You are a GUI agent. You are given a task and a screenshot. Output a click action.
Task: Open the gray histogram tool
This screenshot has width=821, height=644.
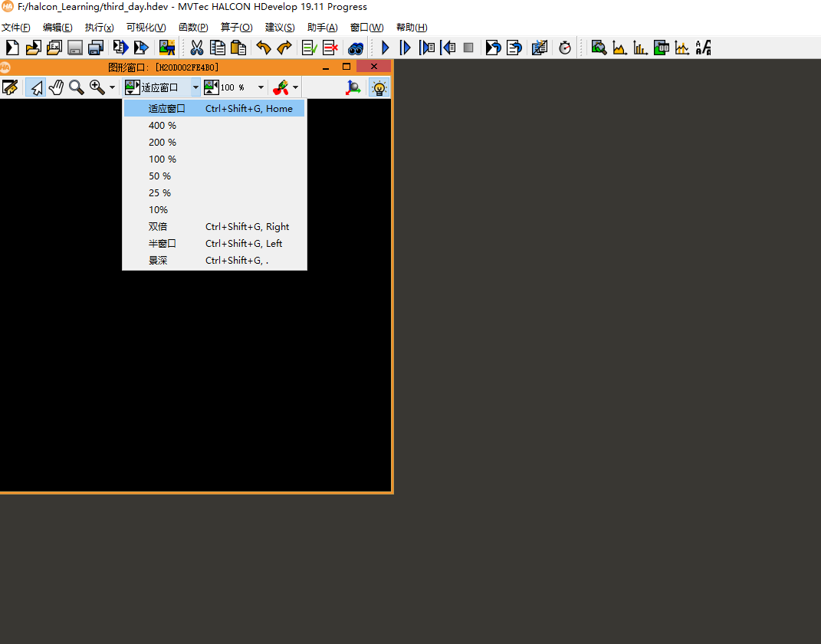tap(620, 48)
